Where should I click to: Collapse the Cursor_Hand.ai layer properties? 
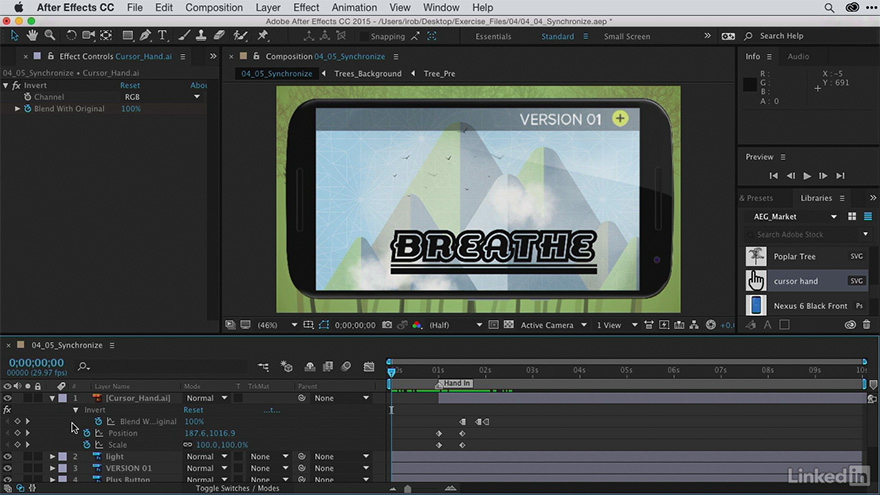coord(52,398)
